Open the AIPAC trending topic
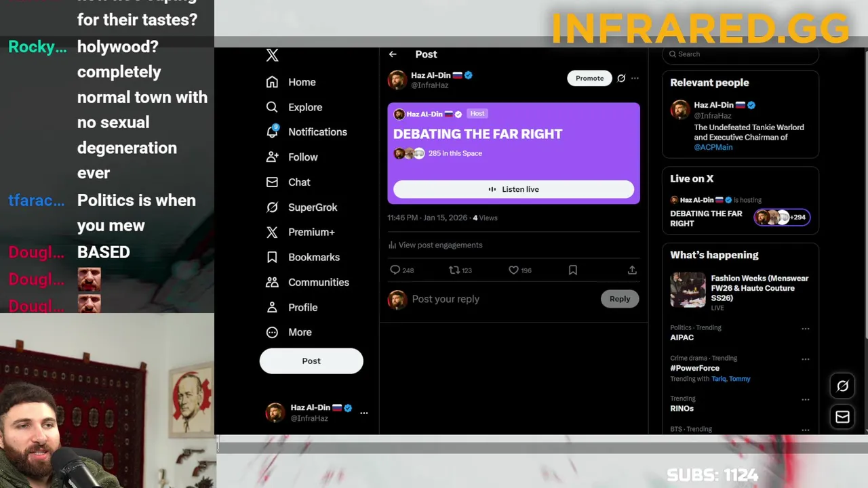868x488 pixels. (x=682, y=338)
